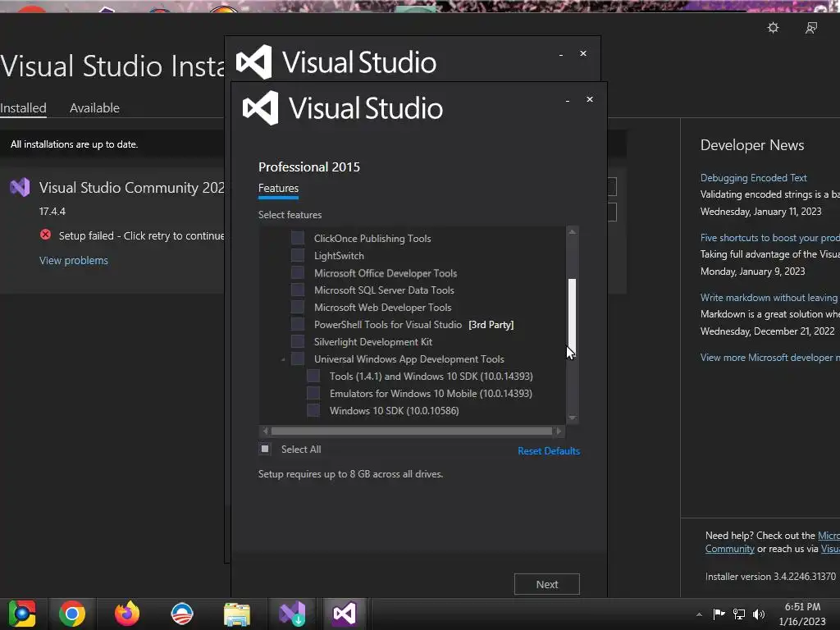This screenshot has height=630, width=840.
Task: Open File Explorer from the taskbar
Action: (x=237, y=614)
